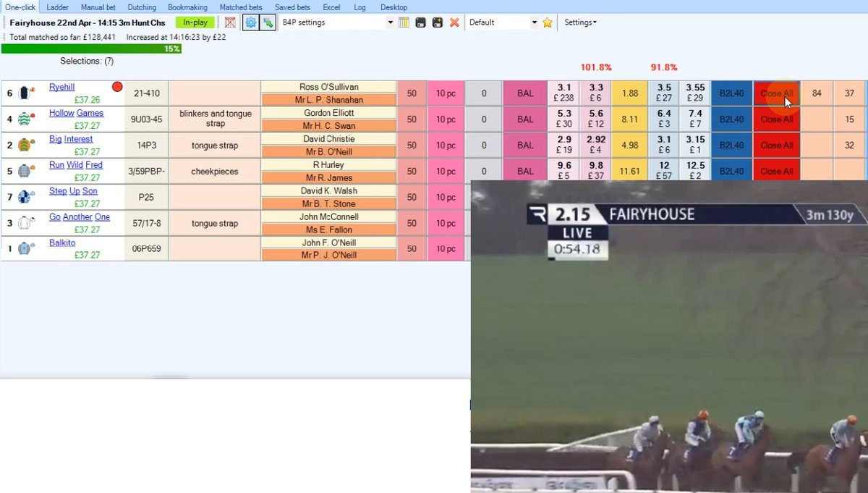This screenshot has height=493, width=868.
Task: Click the save settings floppy disk icon
Action: click(420, 22)
